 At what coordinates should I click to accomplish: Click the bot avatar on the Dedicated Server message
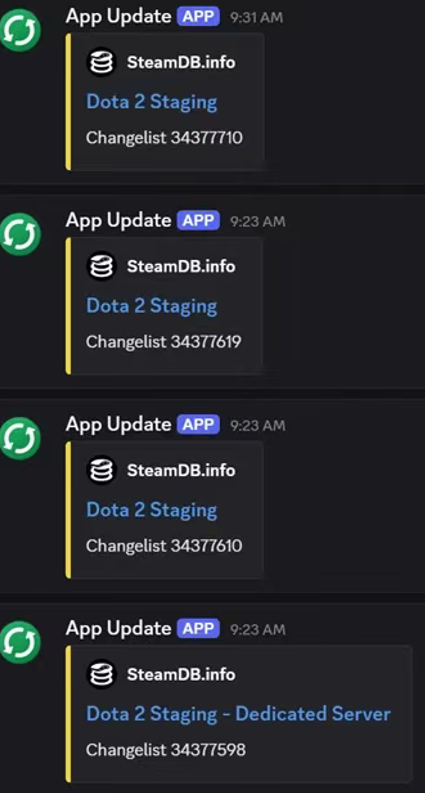[19, 642]
